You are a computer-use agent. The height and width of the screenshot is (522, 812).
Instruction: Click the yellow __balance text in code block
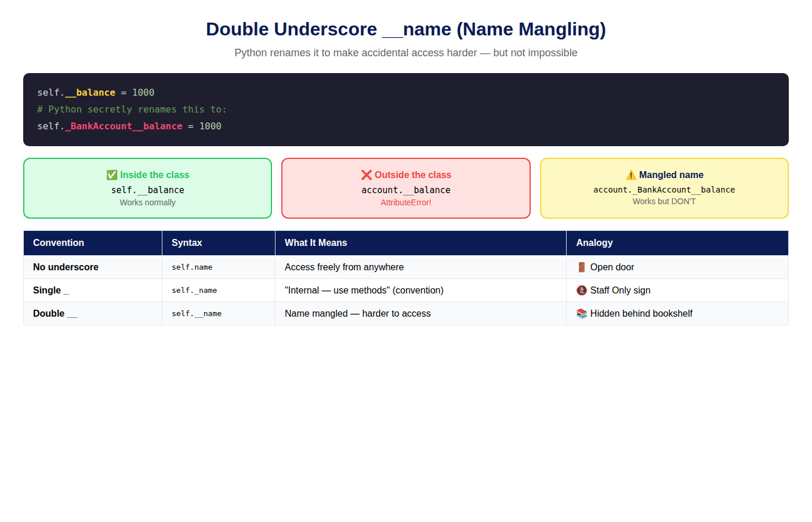(90, 92)
